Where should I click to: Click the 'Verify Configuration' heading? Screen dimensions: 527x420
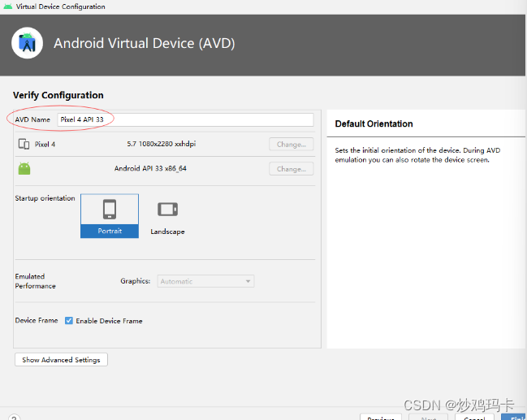coord(58,95)
